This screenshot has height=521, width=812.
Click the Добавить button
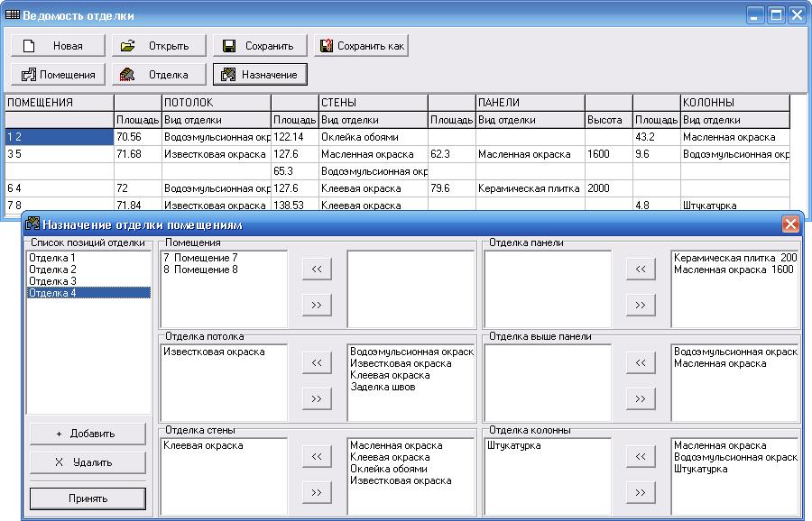click(x=88, y=434)
